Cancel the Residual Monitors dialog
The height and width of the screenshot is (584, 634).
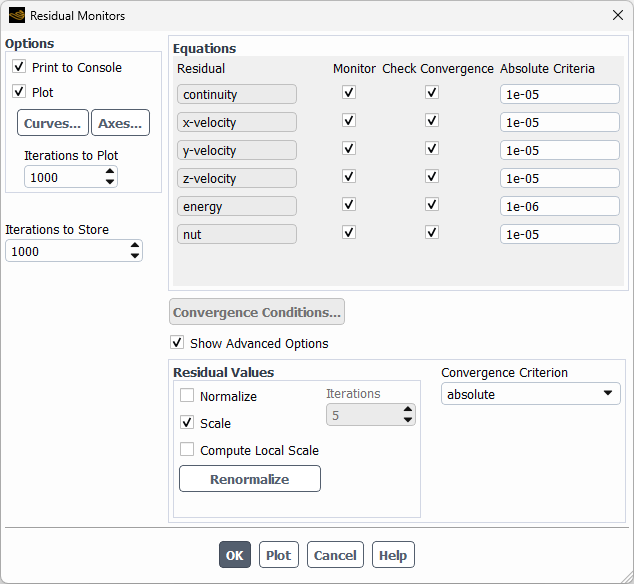coord(335,555)
